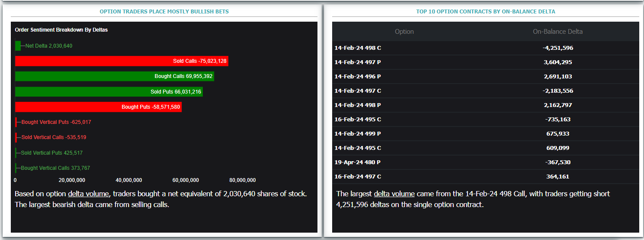Select the 14-Feb-24 497 P row

(486, 62)
